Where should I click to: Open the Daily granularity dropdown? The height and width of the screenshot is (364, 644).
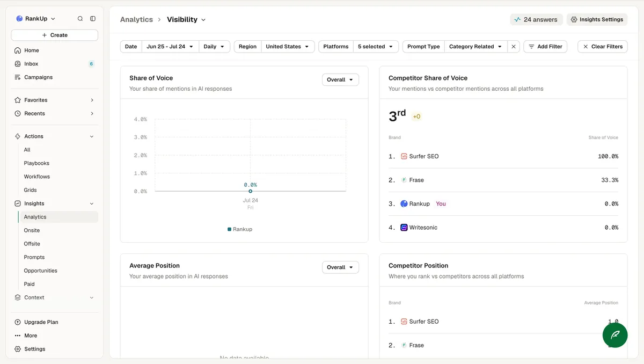tap(214, 47)
